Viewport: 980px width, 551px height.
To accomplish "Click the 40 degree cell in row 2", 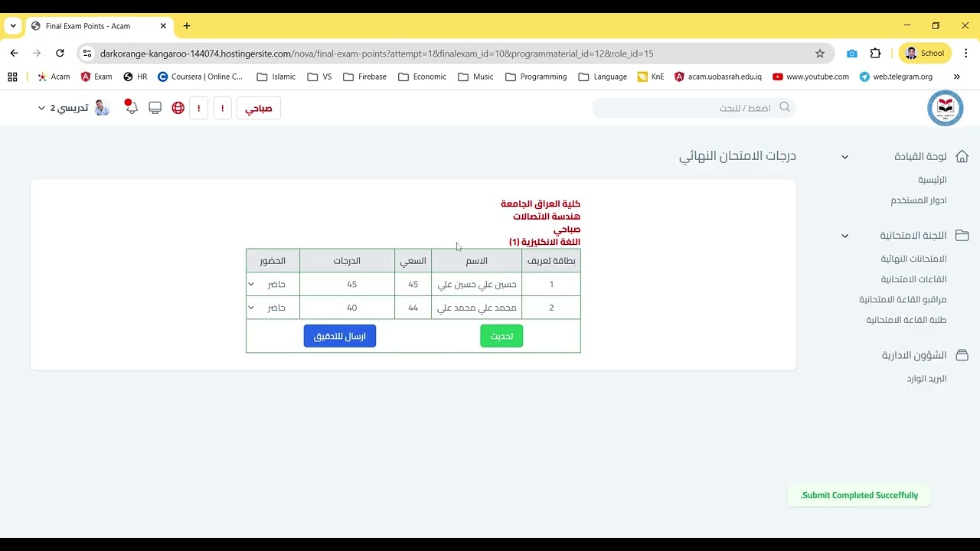I will click(x=347, y=308).
